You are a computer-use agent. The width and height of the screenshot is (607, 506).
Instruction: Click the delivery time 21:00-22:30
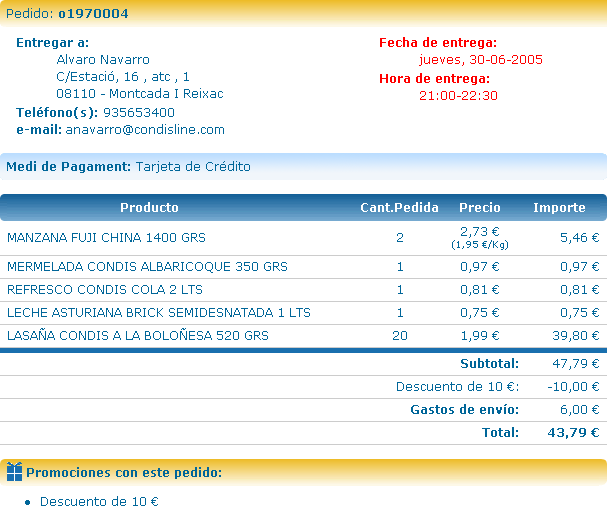[458, 96]
